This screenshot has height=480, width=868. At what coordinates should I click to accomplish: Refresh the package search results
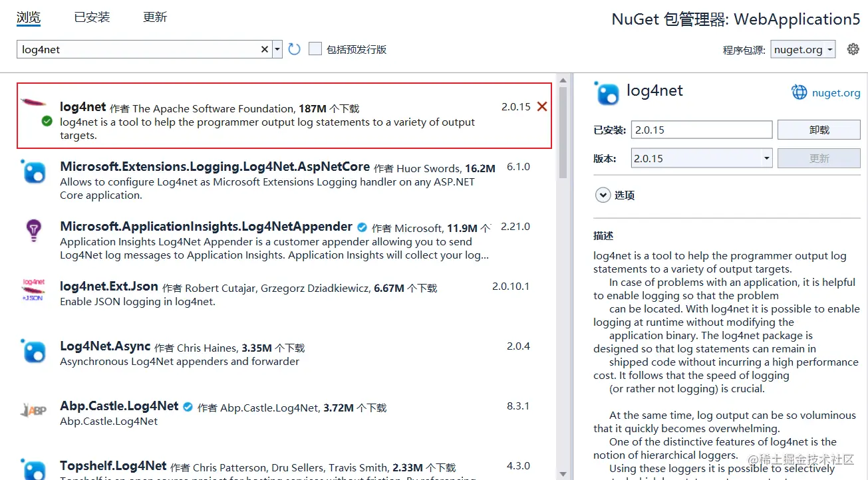click(295, 49)
